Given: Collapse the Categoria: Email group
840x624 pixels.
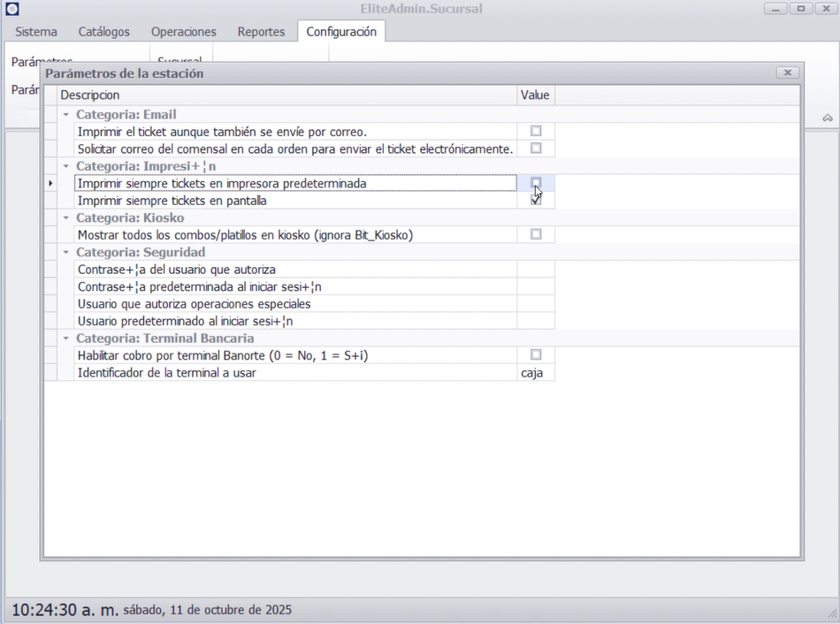Looking at the screenshot, I should (66, 115).
